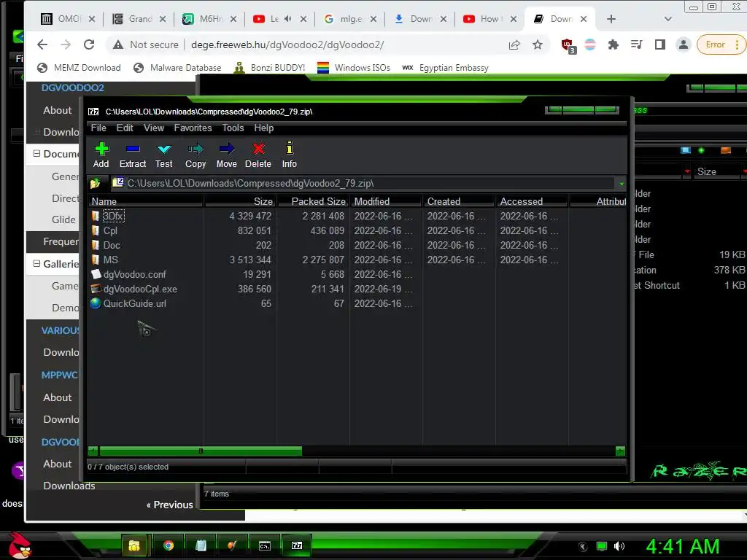Click the Chrome address bar URL
This screenshot has width=747, height=560.
(287, 44)
